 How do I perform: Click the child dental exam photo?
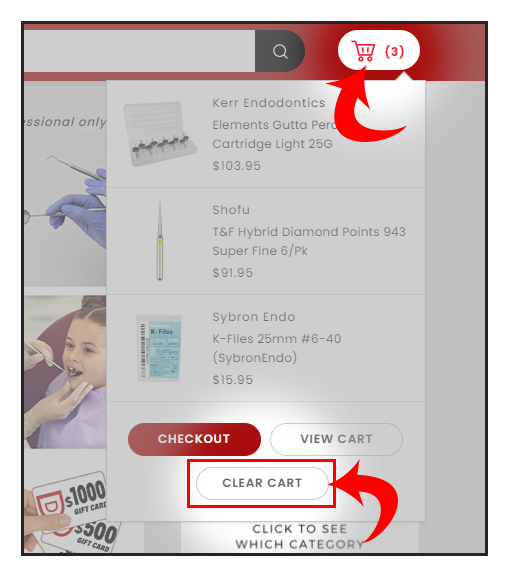point(65,372)
